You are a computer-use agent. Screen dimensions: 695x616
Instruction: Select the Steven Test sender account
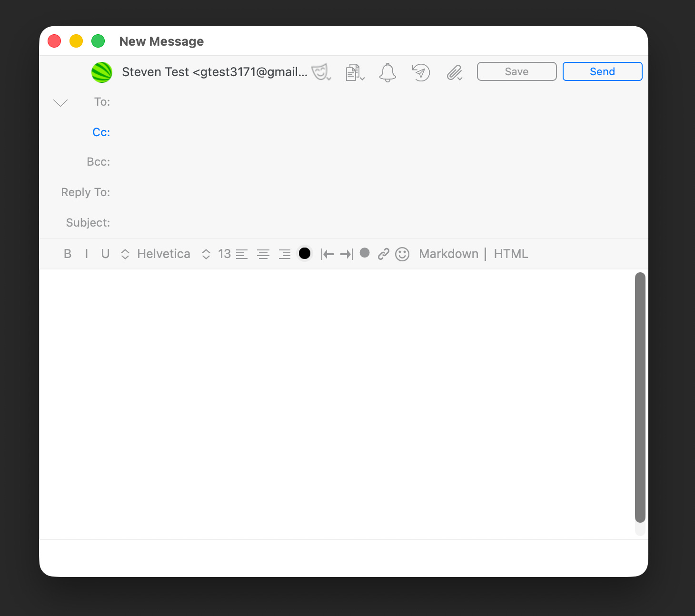click(215, 72)
